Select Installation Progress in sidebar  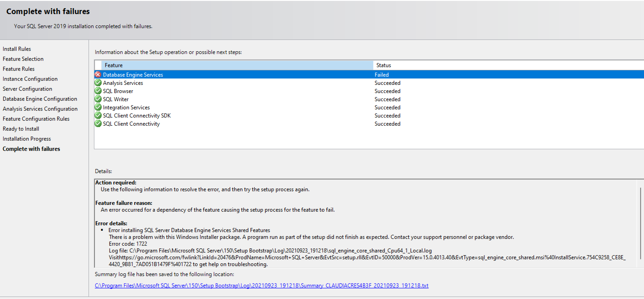(27, 139)
